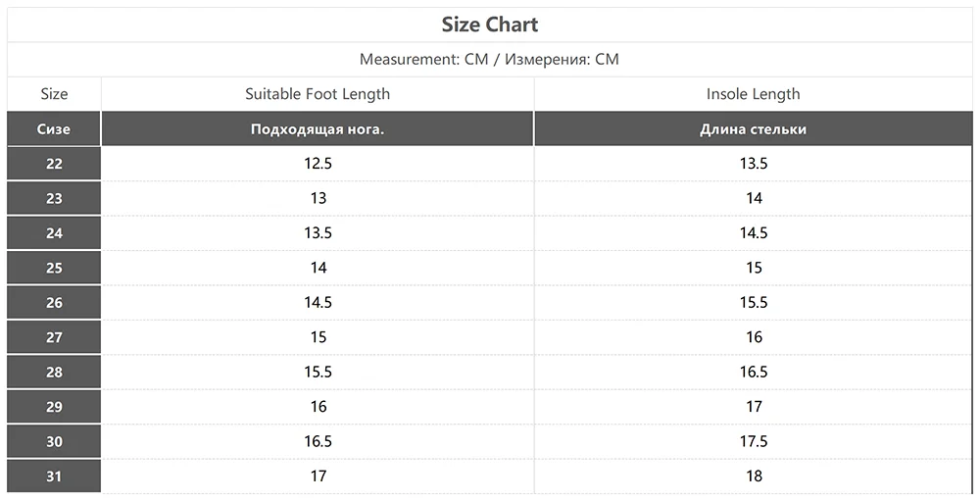Click insole length 18 for size 31
Image resolution: width=980 pixels, height=501 pixels.
point(753,476)
